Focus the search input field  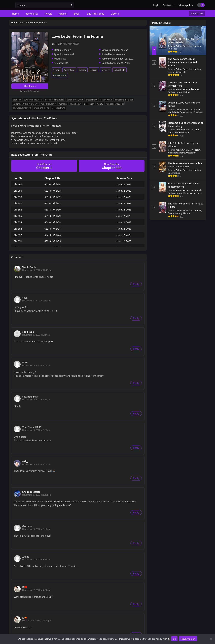(x=43, y=5)
